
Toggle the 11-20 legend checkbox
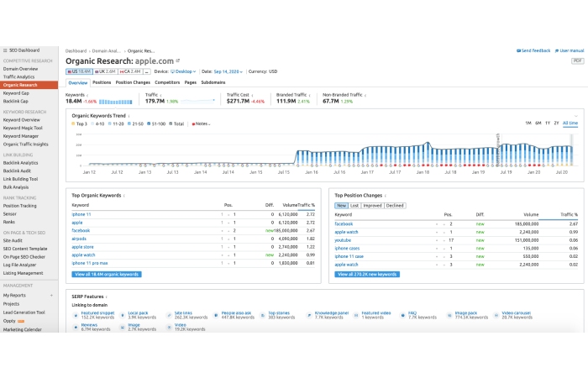[110, 123]
